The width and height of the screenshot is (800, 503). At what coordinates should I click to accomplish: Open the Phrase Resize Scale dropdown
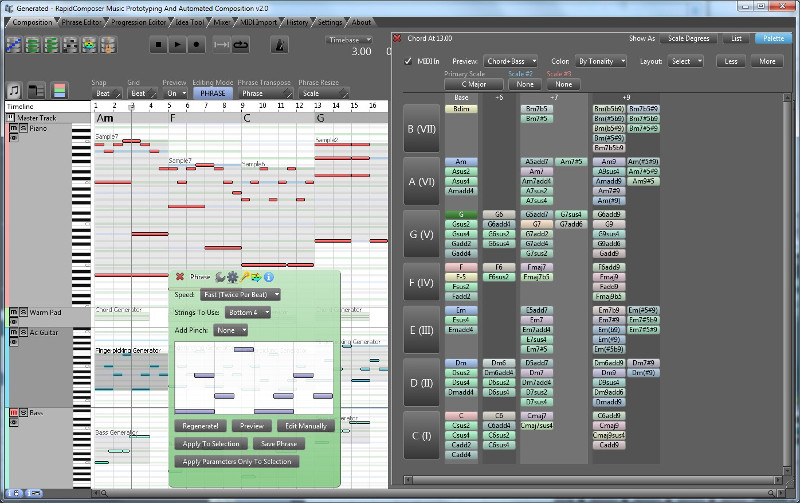[x=324, y=93]
